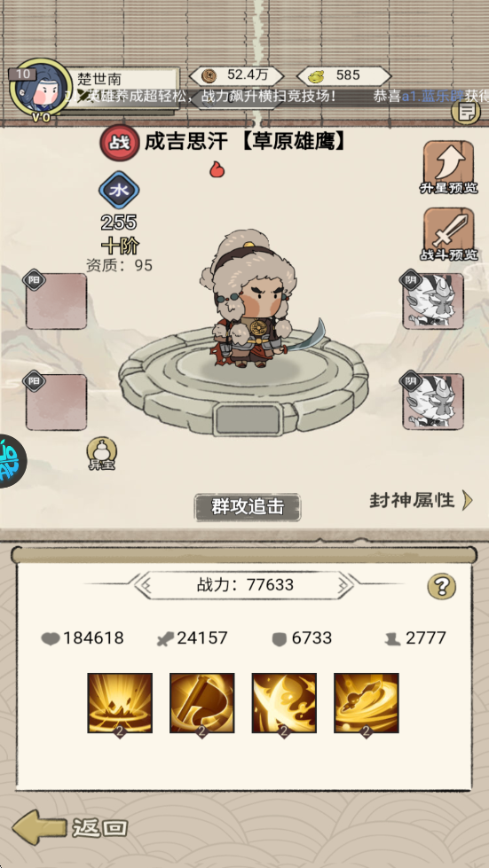The image size is (489, 868).
Task: Select the first golden burst skill icon
Action: 120,703
